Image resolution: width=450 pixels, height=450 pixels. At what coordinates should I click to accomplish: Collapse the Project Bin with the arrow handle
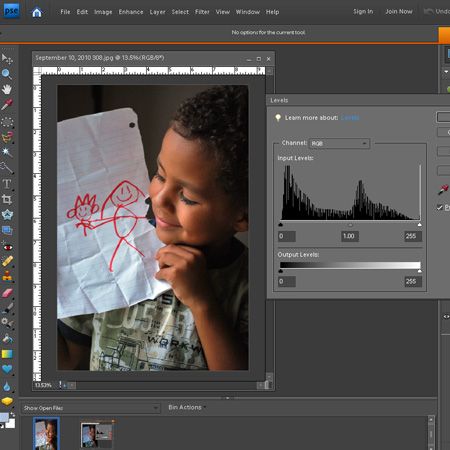click(x=228, y=398)
